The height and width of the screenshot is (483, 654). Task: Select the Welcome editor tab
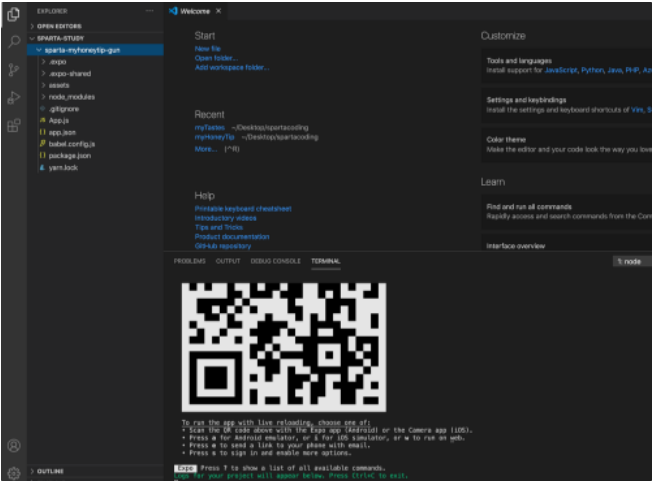click(x=195, y=11)
